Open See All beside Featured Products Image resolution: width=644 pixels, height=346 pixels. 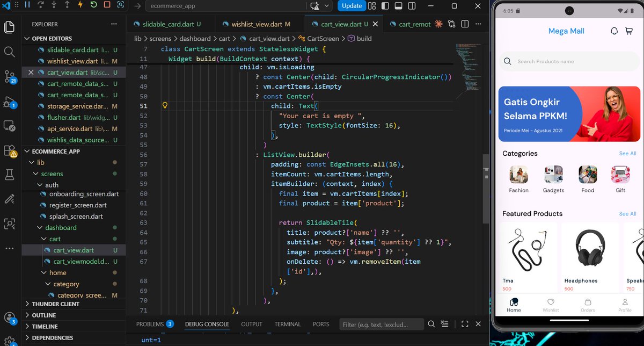pyautogui.click(x=627, y=213)
